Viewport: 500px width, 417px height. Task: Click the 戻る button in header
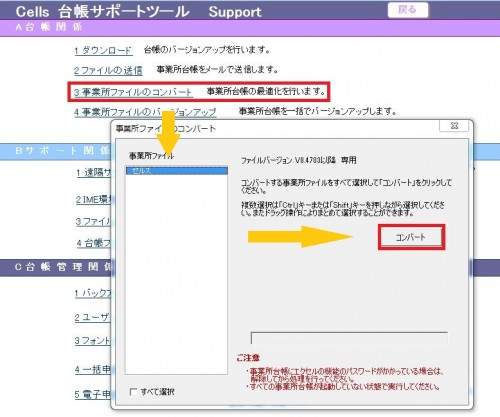click(x=408, y=10)
